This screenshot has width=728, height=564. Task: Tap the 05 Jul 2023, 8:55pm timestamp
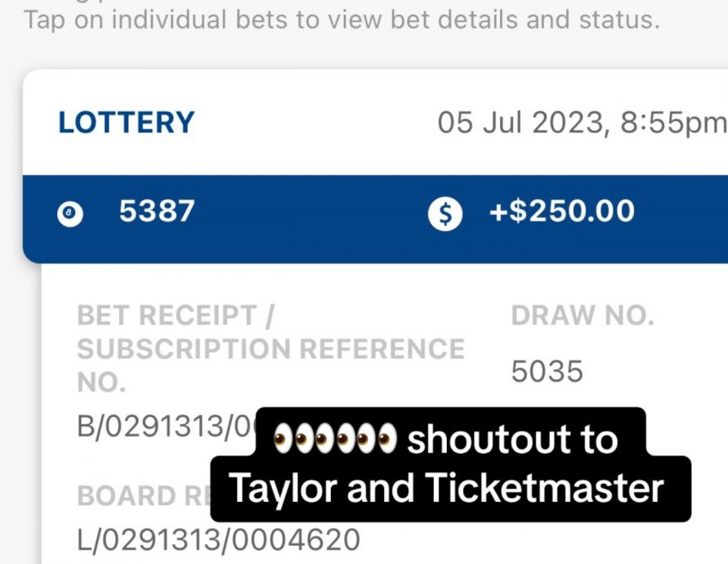[581, 123]
